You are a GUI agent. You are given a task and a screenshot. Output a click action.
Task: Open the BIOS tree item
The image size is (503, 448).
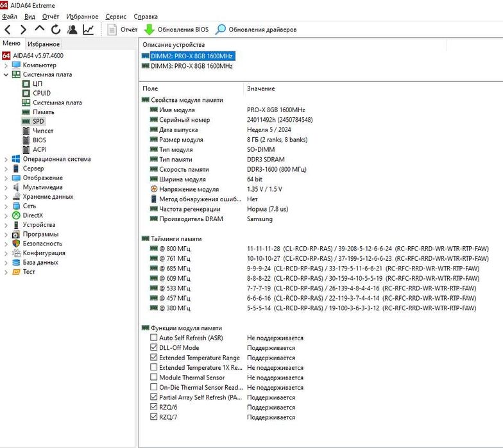tap(39, 140)
